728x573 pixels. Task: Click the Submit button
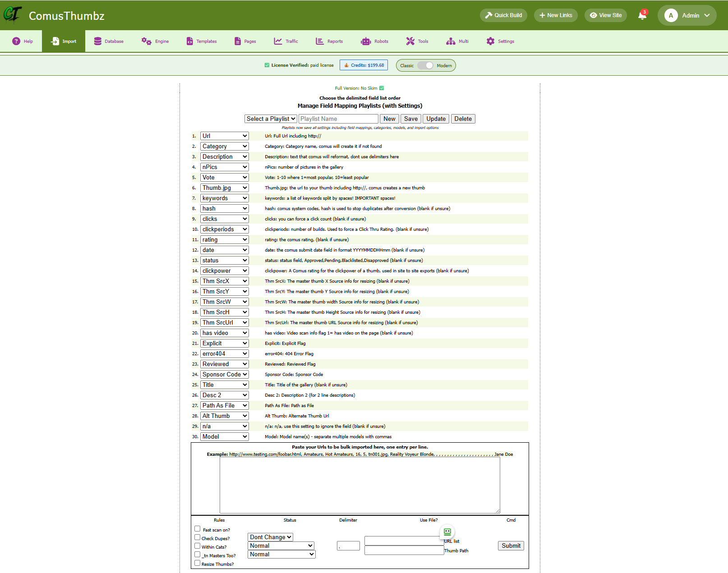pyautogui.click(x=511, y=545)
